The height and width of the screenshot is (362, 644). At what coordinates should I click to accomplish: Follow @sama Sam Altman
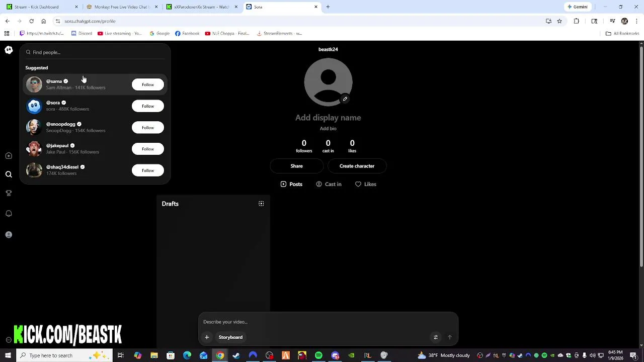click(148, 84)
